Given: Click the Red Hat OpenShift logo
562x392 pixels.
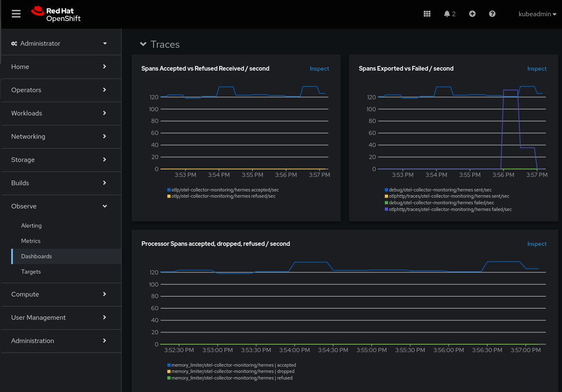Looking at the screenshot, I should pos(56,14).
